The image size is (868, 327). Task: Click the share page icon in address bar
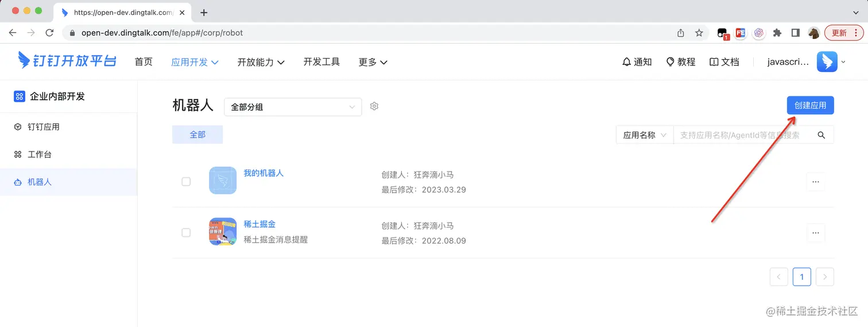681,33
